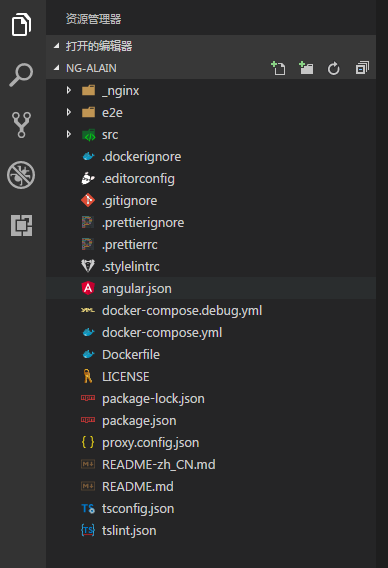Open the Extensions view icon
Viewport: 388px width, 568px height.
21,225
